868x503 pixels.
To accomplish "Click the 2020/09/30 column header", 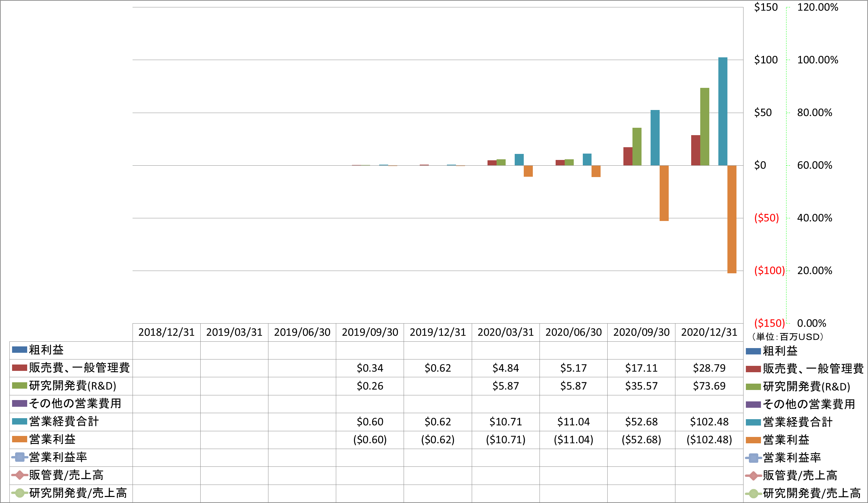I will [x=642, y=332].
